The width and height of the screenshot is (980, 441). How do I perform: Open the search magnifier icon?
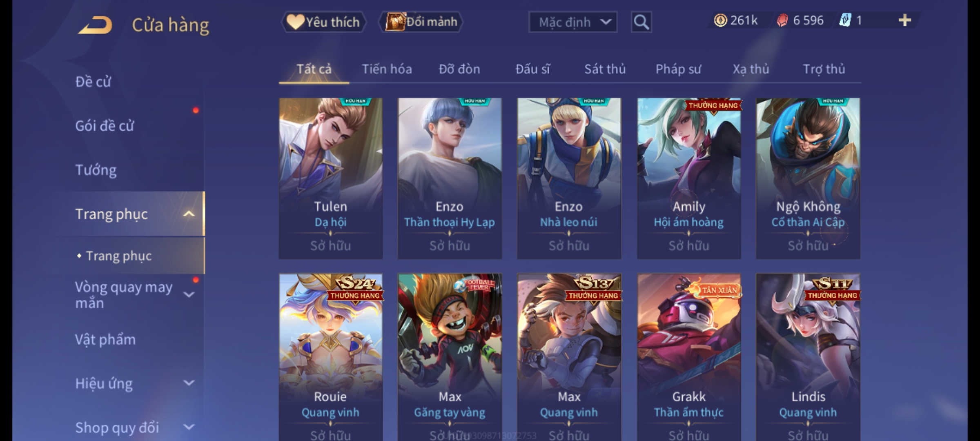tap(641, 22)
